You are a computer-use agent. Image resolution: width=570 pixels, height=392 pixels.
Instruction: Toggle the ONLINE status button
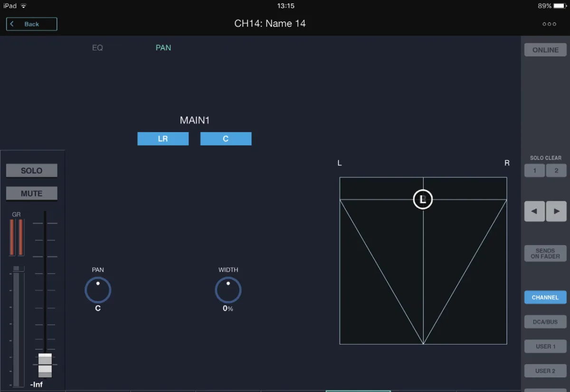pyautogui.click(x=545, y=50)
